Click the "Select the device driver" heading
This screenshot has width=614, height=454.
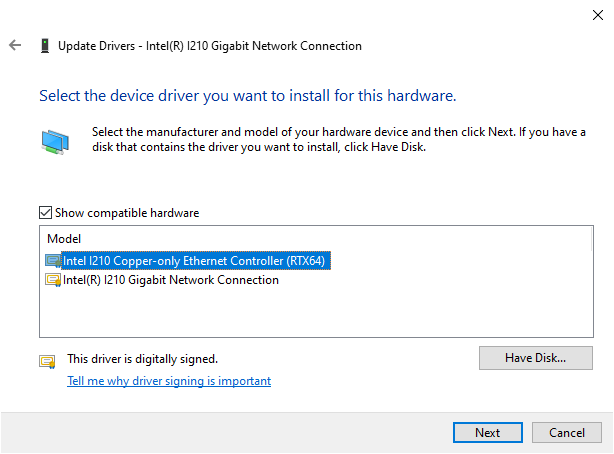pyautogui.click(x=247, y=97)
